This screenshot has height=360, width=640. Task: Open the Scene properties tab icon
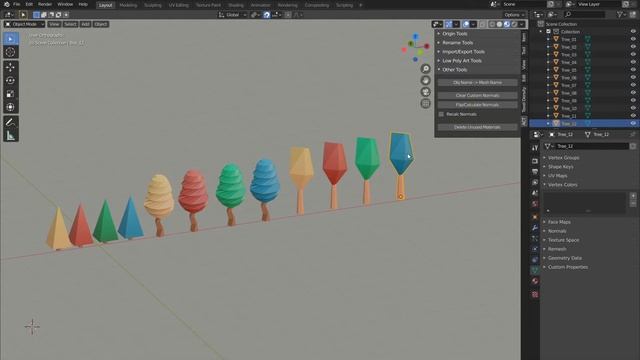(x=535, y=193)
